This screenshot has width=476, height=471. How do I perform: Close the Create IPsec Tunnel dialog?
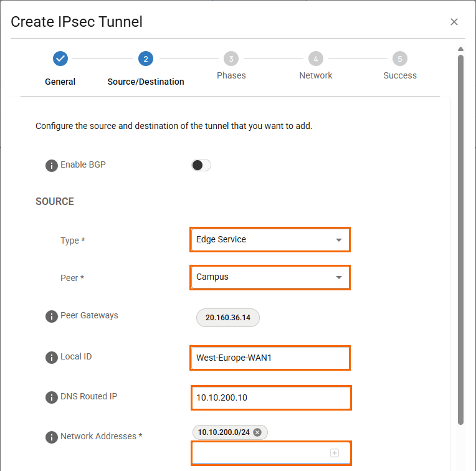click(x=454, y=22)
